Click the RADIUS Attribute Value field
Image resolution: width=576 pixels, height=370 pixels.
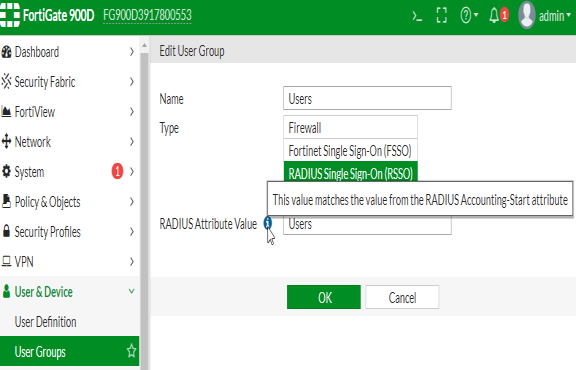[367, 225]
